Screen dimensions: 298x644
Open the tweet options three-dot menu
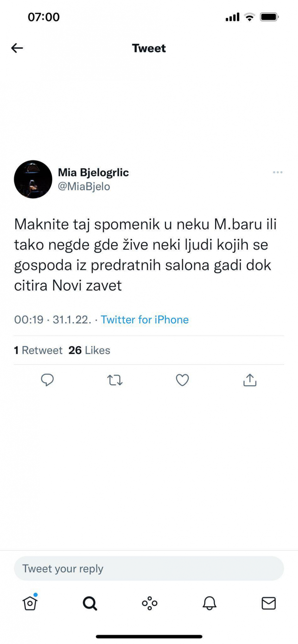pyautogui.click(x=277, y=172)
